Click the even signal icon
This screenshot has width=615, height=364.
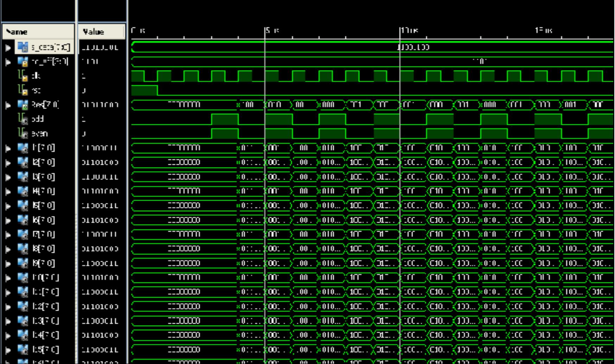point(23,134)
